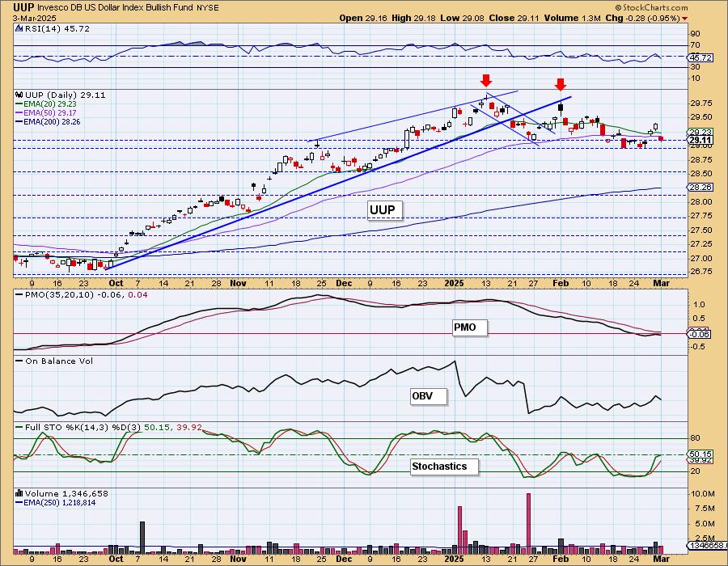Click the 5.0M volume axis label
728x566 pixels.
click(x=704, y=524)
